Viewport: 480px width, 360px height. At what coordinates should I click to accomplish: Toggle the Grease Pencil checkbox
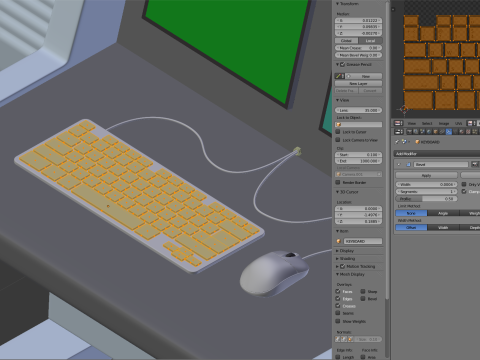pyautogui.click(x=342, y=64)
